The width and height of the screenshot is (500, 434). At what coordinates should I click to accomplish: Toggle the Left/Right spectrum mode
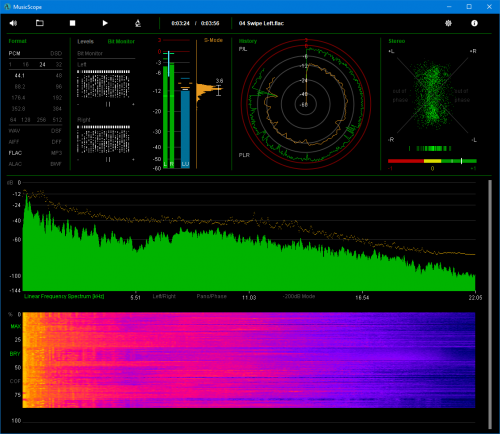(x=164, y=296)
